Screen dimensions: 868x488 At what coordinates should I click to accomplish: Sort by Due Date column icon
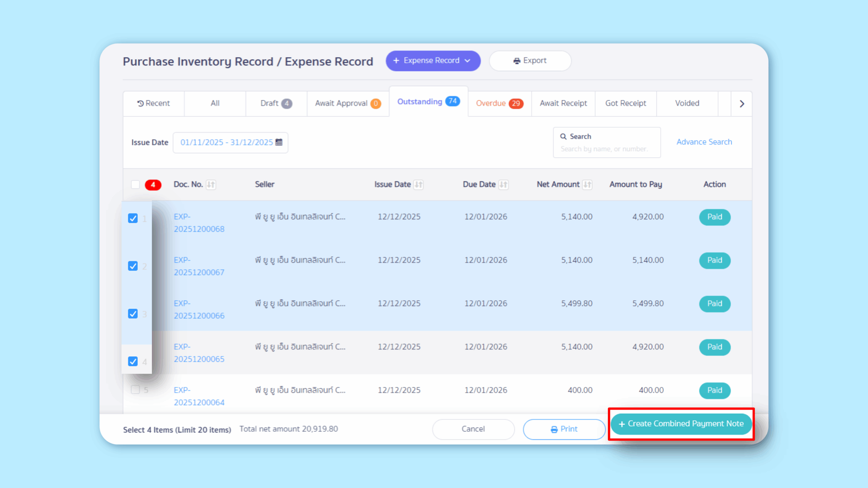coord(504,185)
